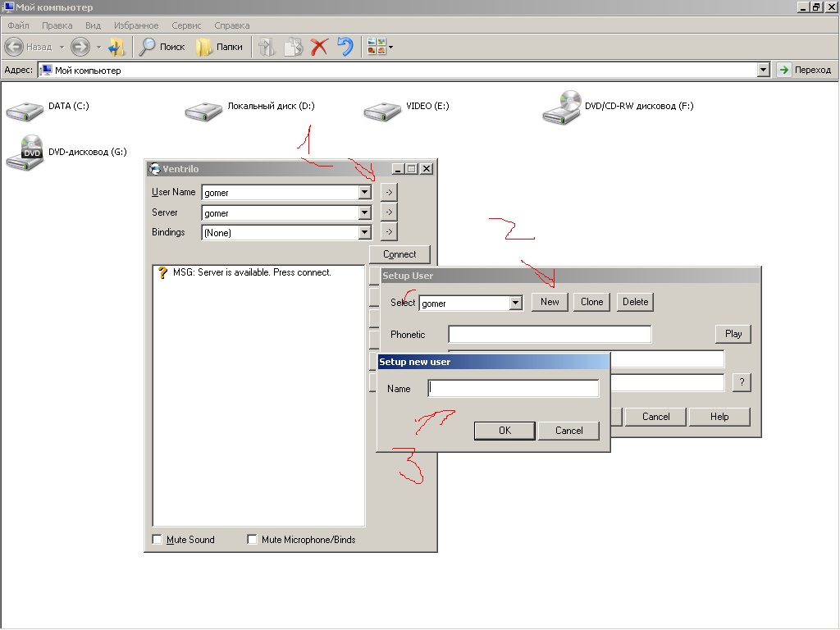Open the VIDEO (E:) drive icon
840x630 pixels.
click(382, 111)
